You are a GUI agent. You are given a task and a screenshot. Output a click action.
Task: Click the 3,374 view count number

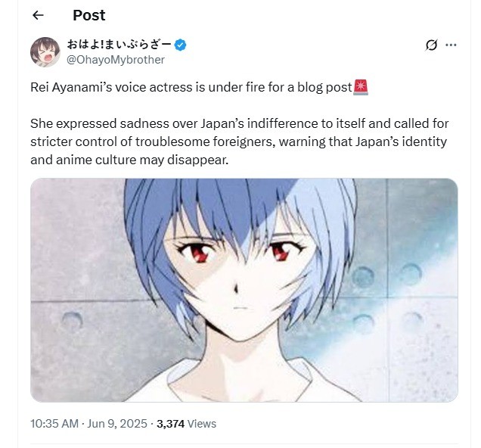171,424
